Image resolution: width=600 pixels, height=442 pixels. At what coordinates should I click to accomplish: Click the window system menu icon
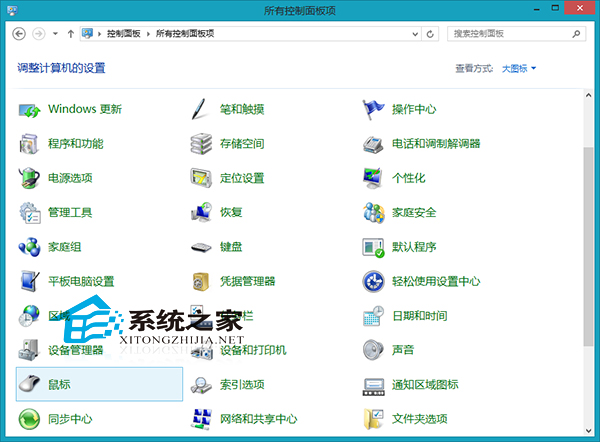tap(12, 10)
